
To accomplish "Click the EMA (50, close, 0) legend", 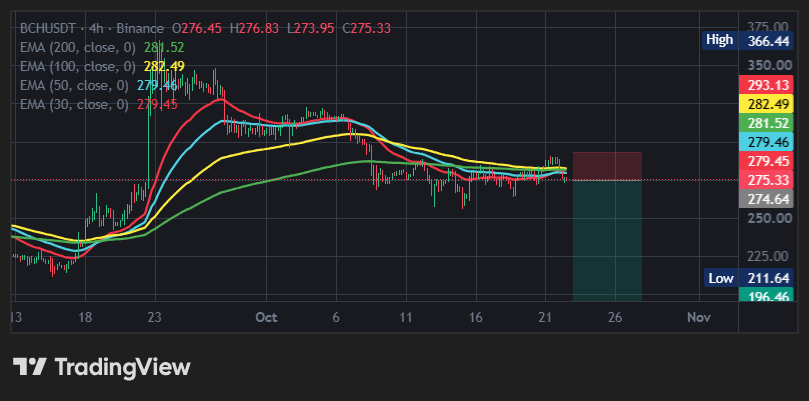I will pos(99,85).
